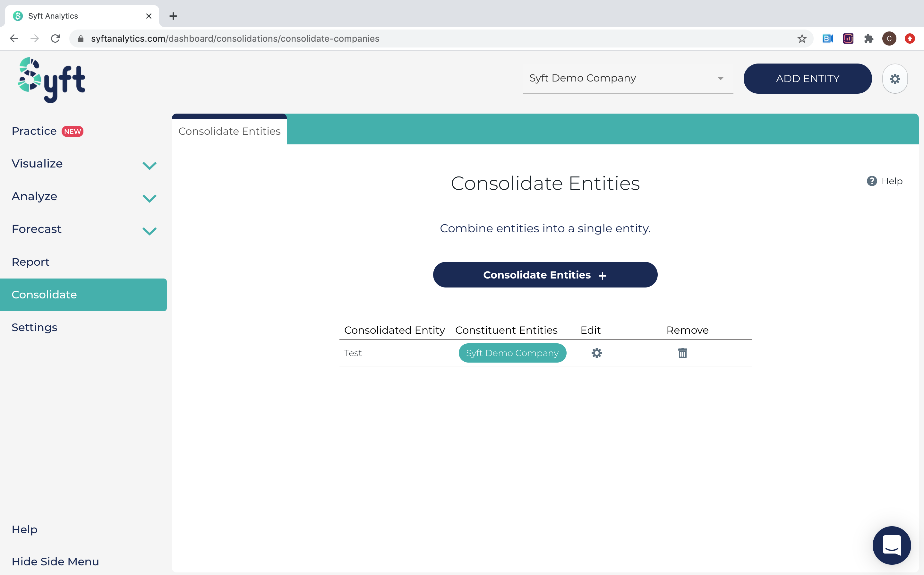Open the browser extensions puzzle icon
Screen dimensions: 924x575
click(869, 39)
